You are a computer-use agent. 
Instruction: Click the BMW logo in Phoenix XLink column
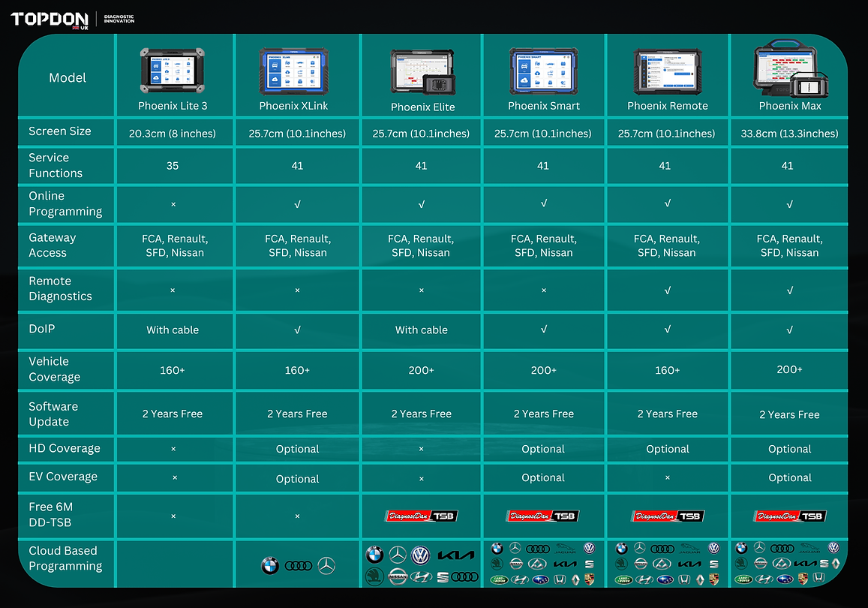tap(270, 565)
